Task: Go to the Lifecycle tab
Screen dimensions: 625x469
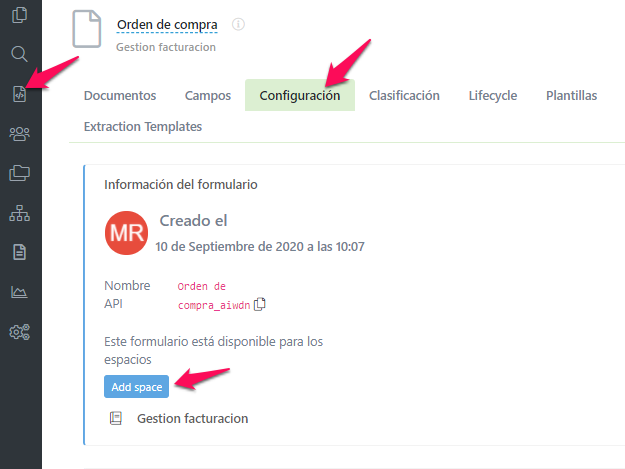Action: 493,96
